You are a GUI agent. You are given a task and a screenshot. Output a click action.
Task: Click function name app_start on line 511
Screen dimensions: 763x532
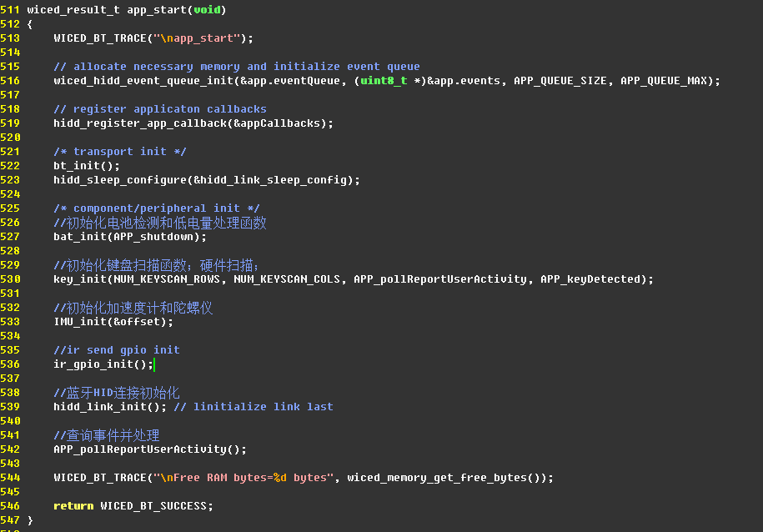(157, 10)
